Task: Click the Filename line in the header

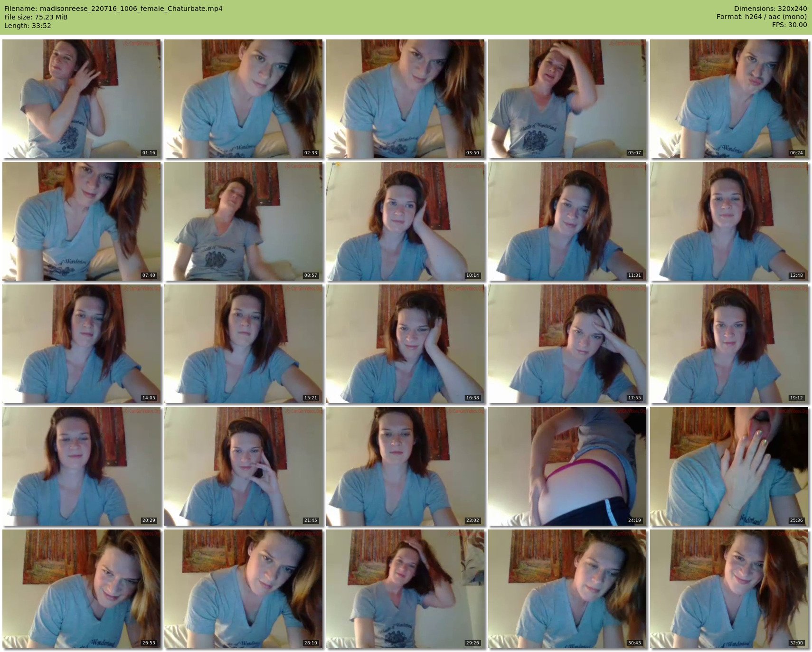Action: pyautogui.click(x=113, y=9)
